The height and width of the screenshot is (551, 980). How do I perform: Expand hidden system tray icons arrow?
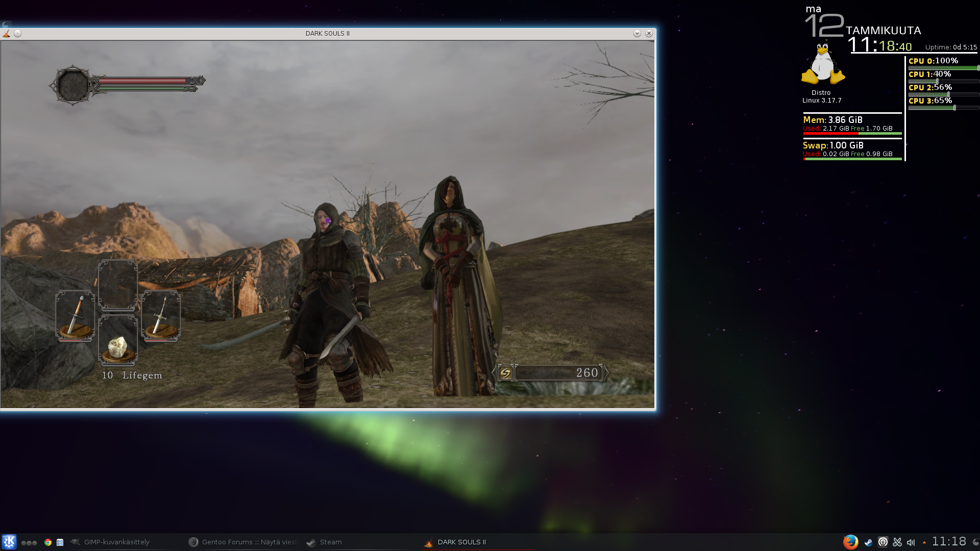tap(924, 542)
